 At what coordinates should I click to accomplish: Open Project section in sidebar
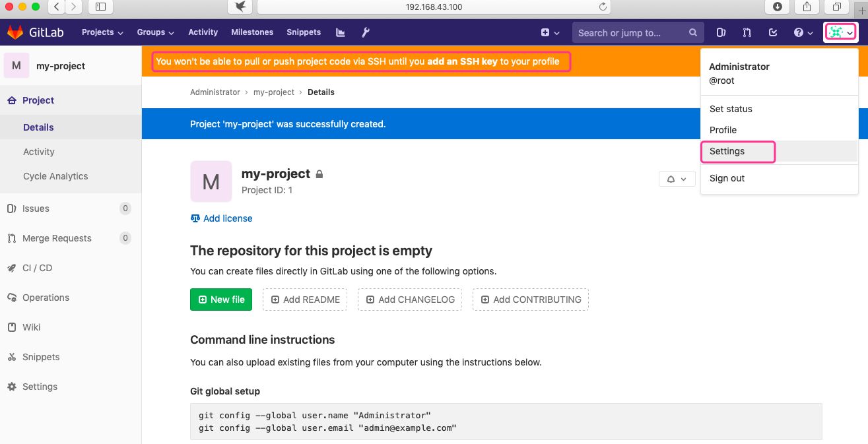[x=71, y=100]
